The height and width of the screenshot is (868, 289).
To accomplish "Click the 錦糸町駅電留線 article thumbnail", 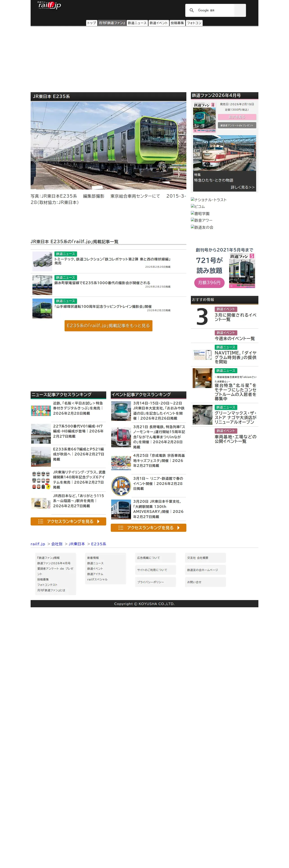I will 42,285.
